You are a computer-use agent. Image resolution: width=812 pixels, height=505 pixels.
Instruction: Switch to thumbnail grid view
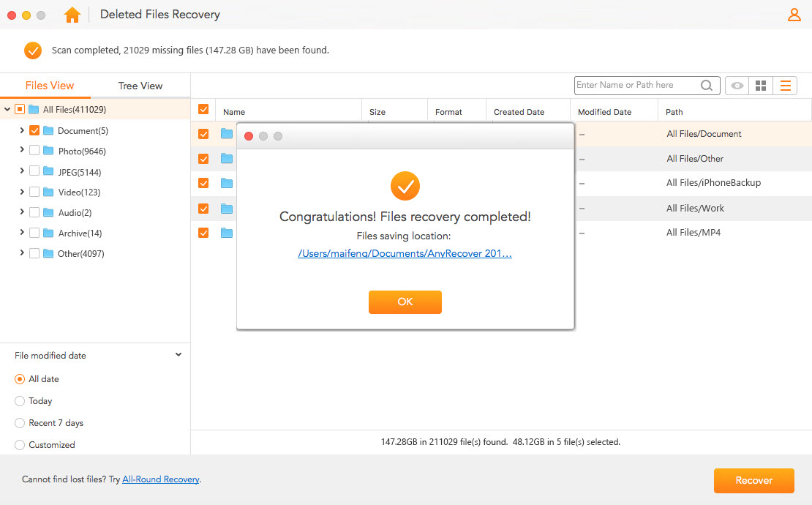point(761,85)
